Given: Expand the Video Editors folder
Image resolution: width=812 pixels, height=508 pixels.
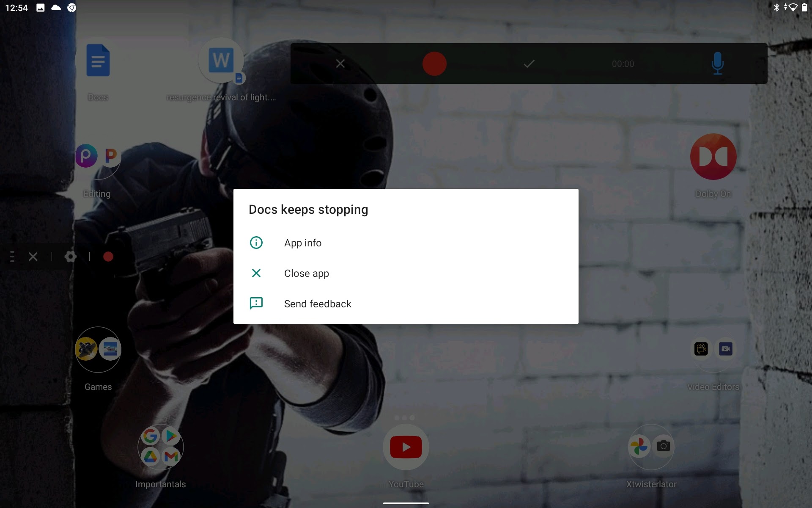Looking at the screenshot, I should (713, 350).
